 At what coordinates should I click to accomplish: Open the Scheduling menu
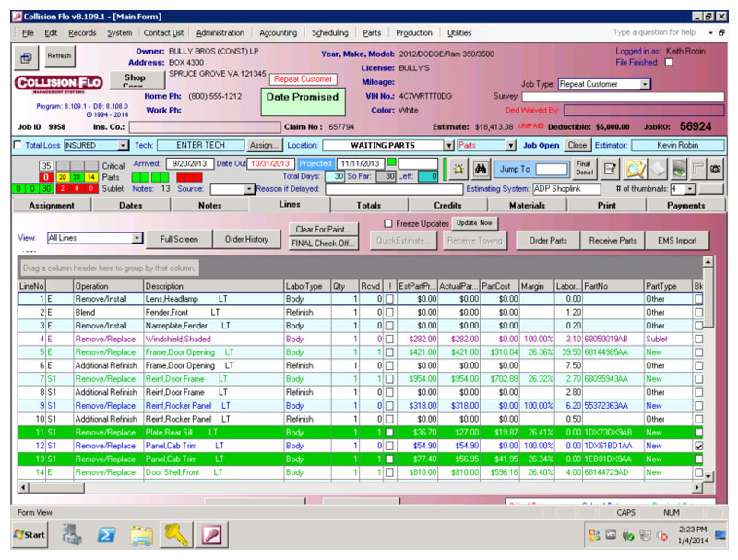[330, 33]
